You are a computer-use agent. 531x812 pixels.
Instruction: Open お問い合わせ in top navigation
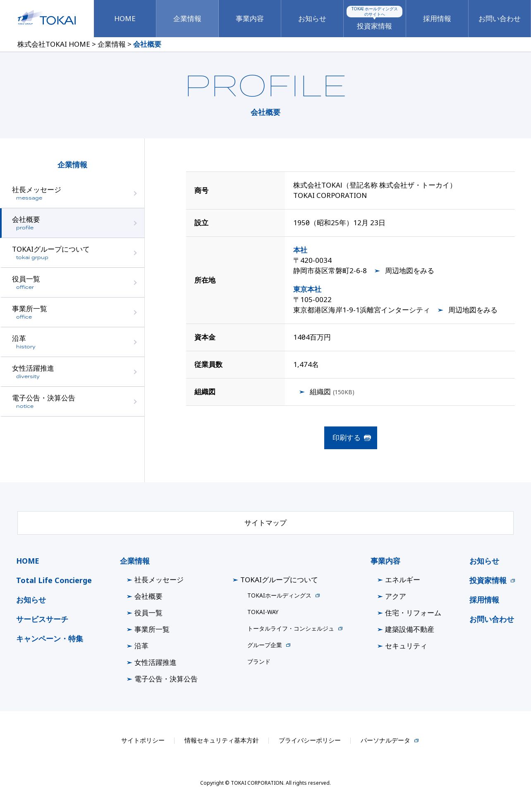tap(500, 19)
